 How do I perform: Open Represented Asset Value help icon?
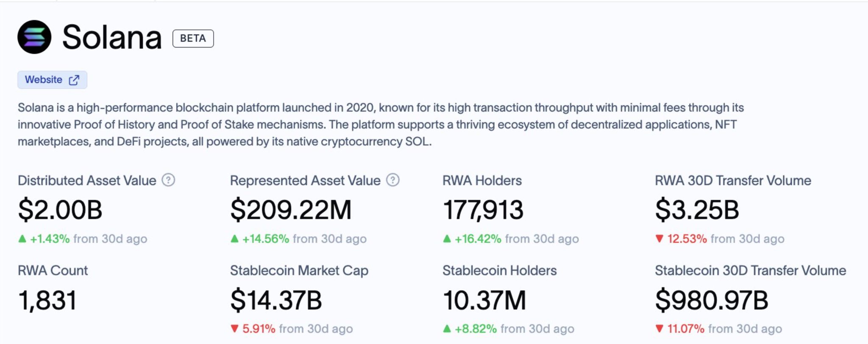(x=393, y=180)
